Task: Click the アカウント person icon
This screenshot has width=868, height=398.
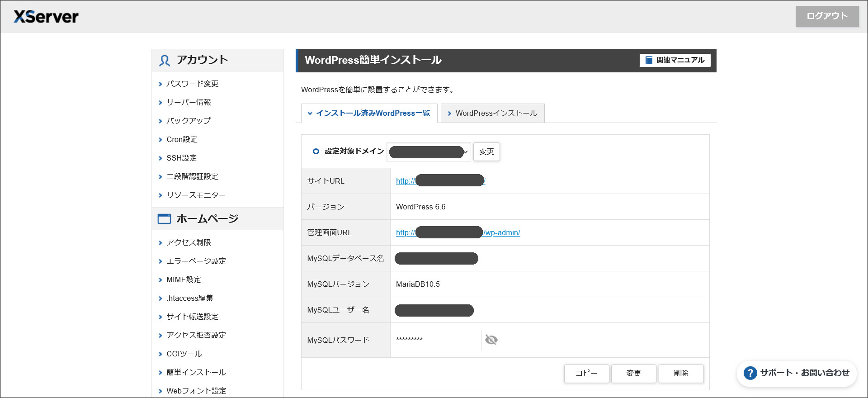Action: (x=165, y=61)
